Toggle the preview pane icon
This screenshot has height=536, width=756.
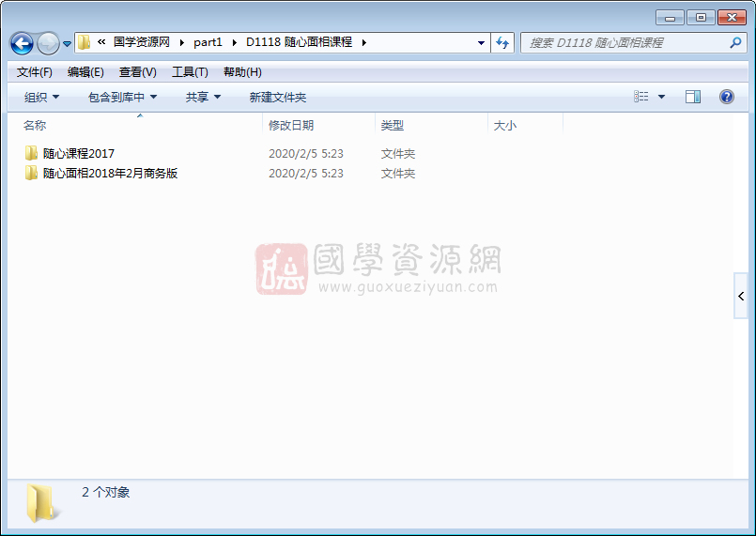point(693,97)
